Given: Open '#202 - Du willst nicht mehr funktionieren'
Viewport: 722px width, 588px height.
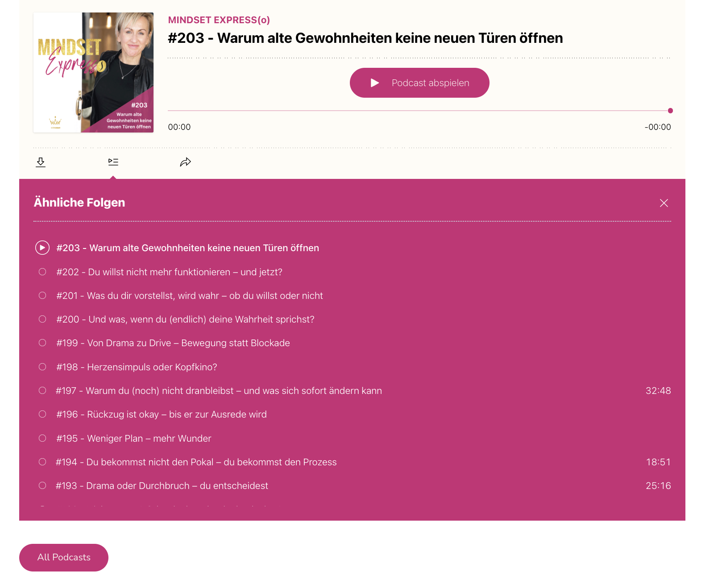Looking at the screenshot, I should coord(170,272).
